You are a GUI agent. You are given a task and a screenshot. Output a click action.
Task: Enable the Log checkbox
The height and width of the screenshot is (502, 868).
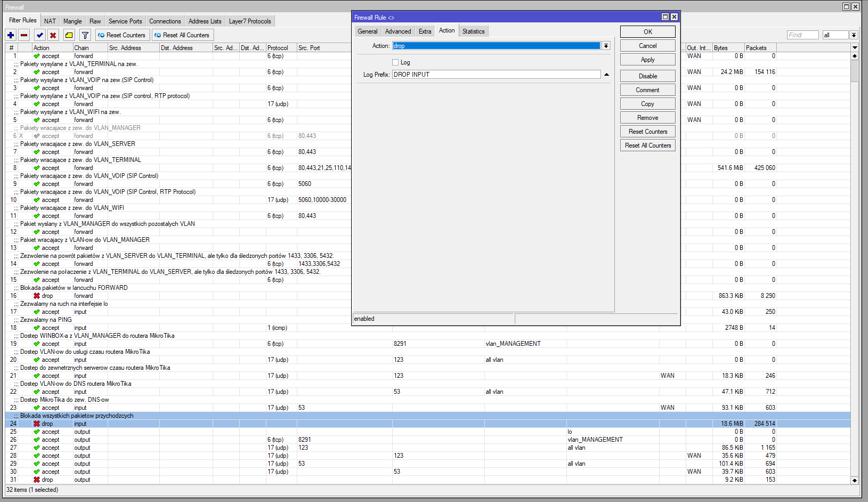point(395,62)
